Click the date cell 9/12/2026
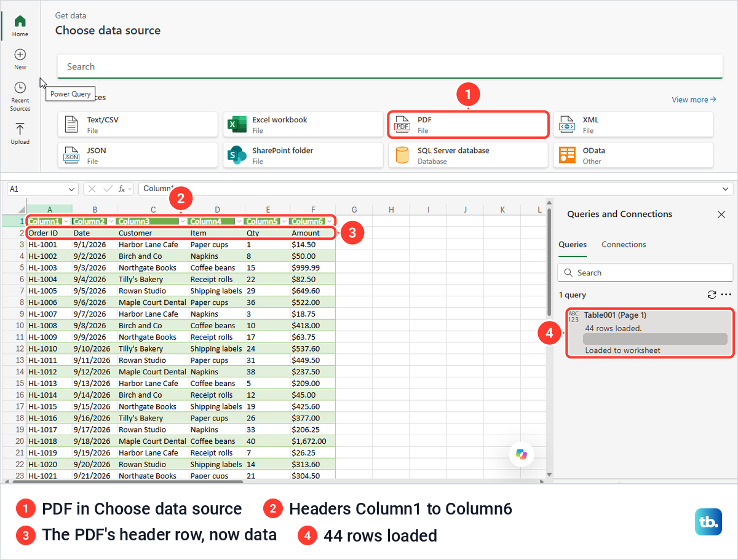 [94, 371]
